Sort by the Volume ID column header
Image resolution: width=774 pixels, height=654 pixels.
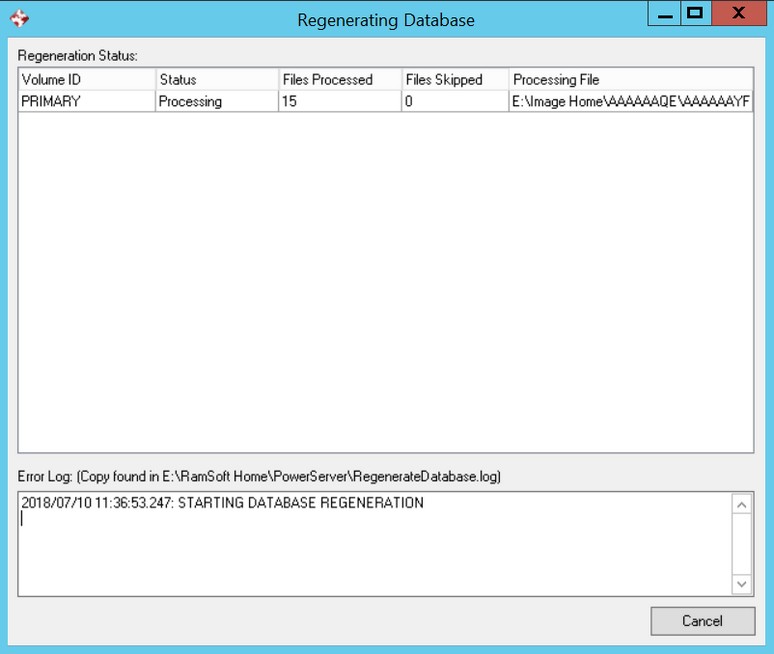point(86,79)
